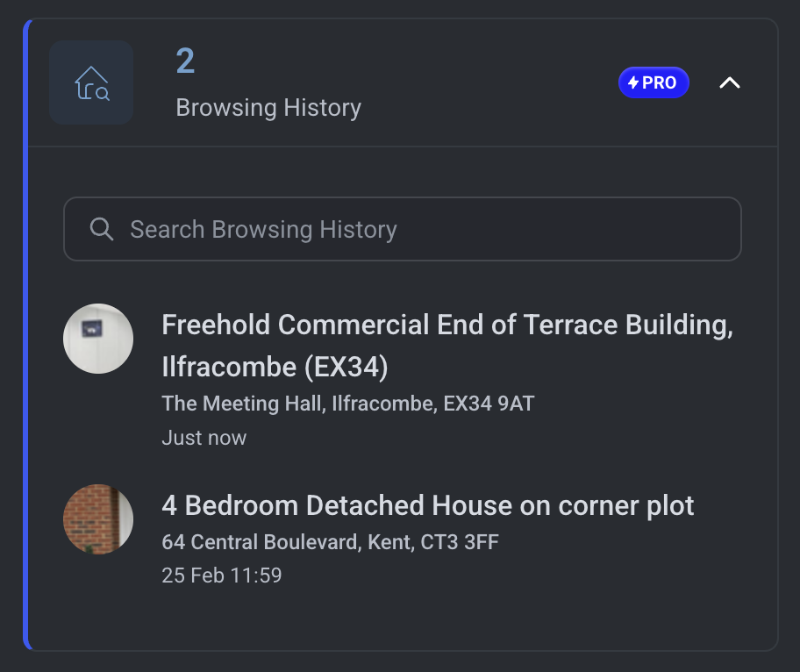Focus the Search Browsing History field
Viewport: 800px width, 672px height.
(x=421, y=230)
